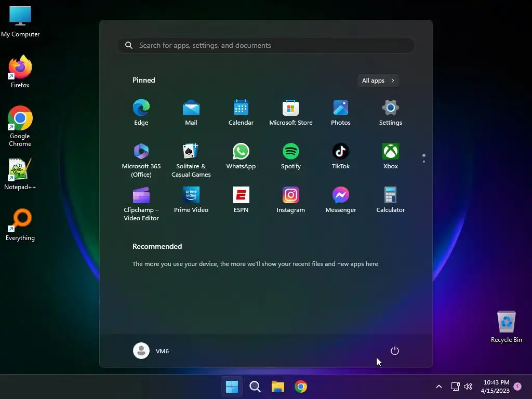Viewport: 532px width, 399px height.
Task: Go to next page of pinned apps
Action: click(424, 161)
